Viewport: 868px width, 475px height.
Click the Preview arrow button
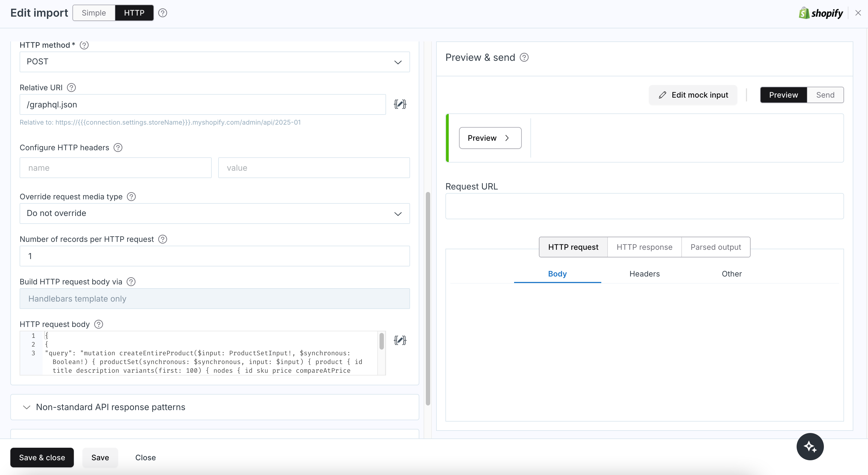coord(490,138)
